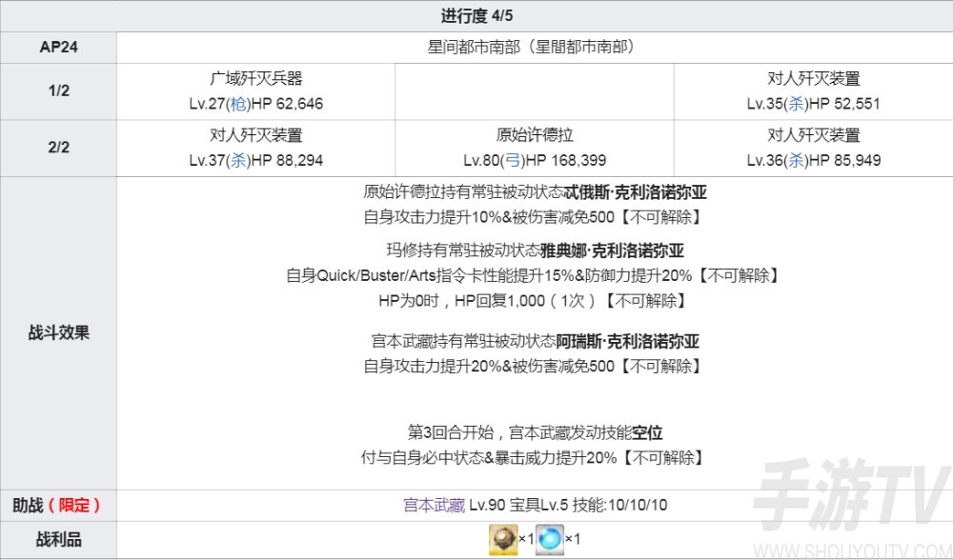Viewport: 953px width, 560px height.
Task: Select the 1/2 wave cell
Action: tap(58, 91)
